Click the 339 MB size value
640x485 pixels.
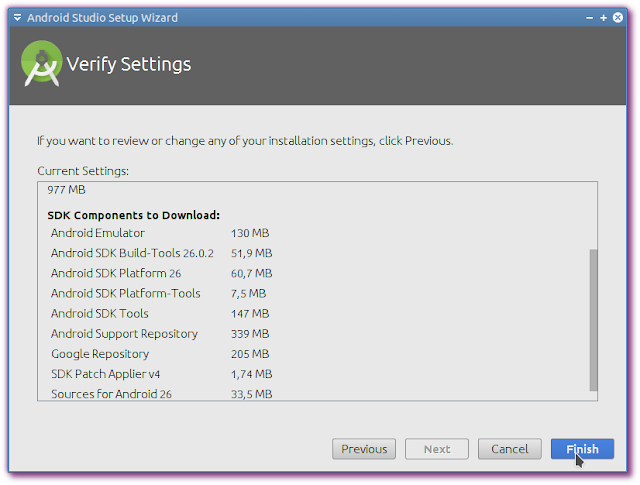point(250,334)
